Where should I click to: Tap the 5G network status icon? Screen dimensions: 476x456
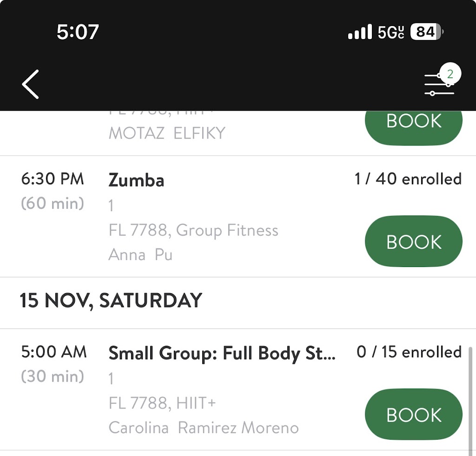pos(391,32)
